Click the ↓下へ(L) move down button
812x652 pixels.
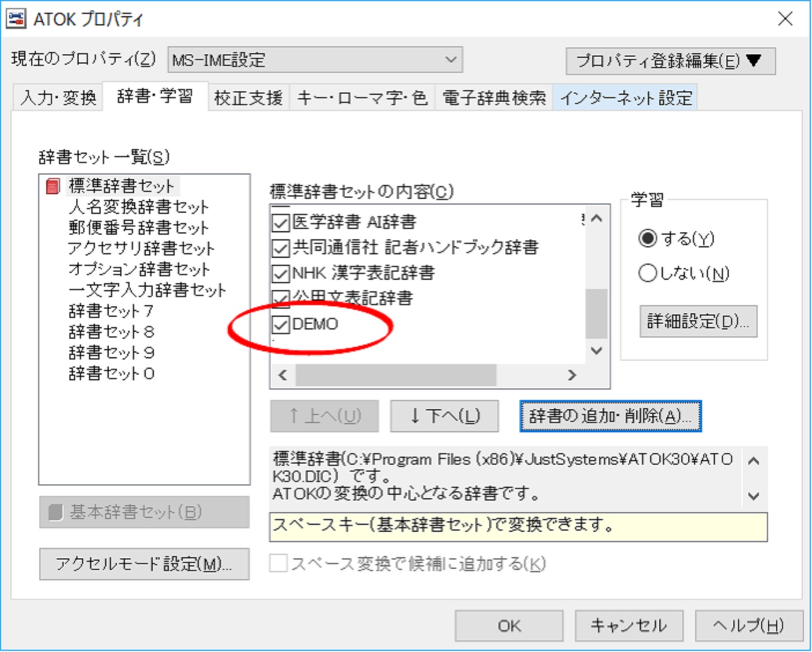444,416
